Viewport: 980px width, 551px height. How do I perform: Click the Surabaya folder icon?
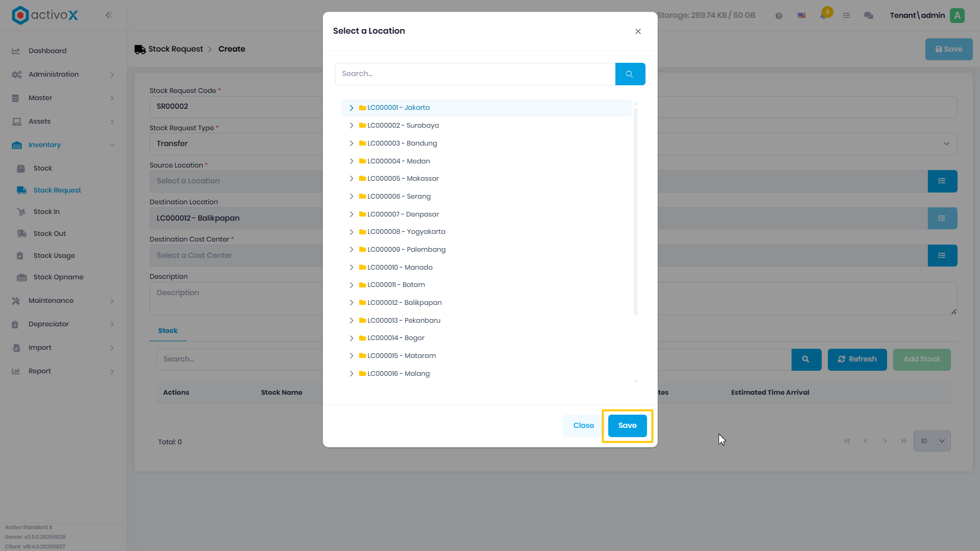pos(363,126)
